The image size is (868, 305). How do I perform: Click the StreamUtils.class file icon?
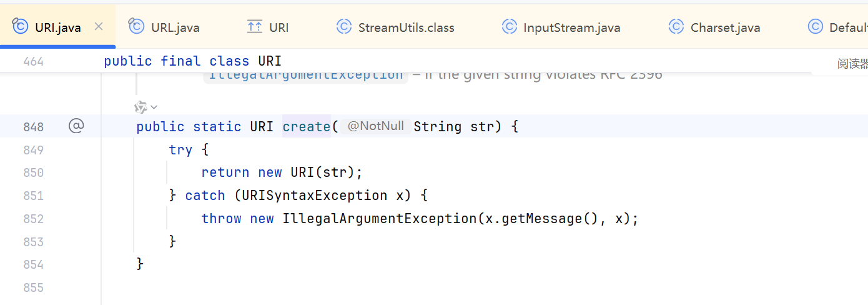click(x=344, y=26)
